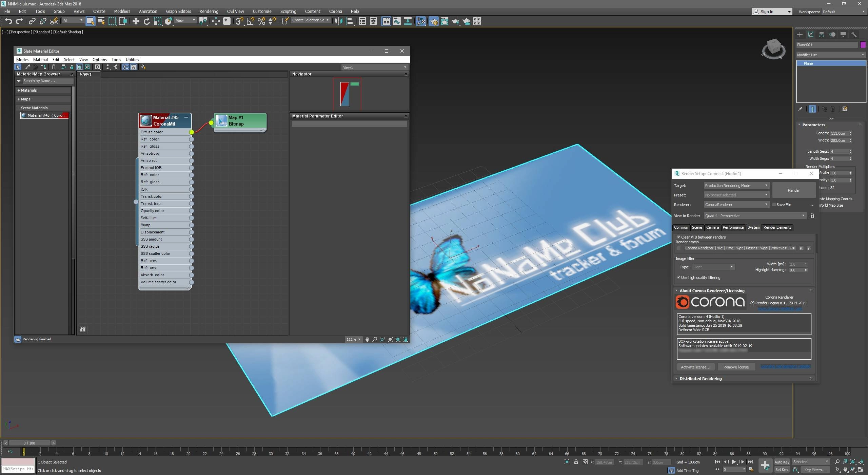Click the Remove license button
Screen dimensions: 868x475
(736, 367)
